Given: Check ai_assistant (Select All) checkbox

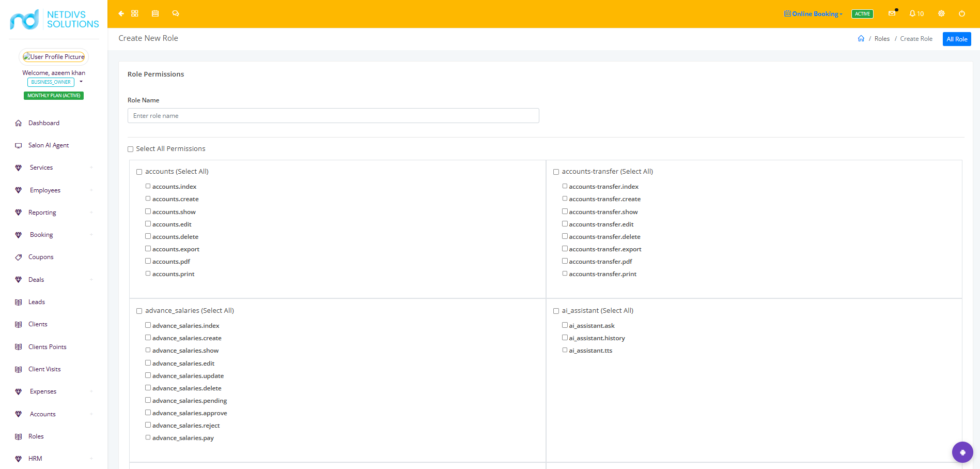Looking at the screenshot, I should (556, 311).
